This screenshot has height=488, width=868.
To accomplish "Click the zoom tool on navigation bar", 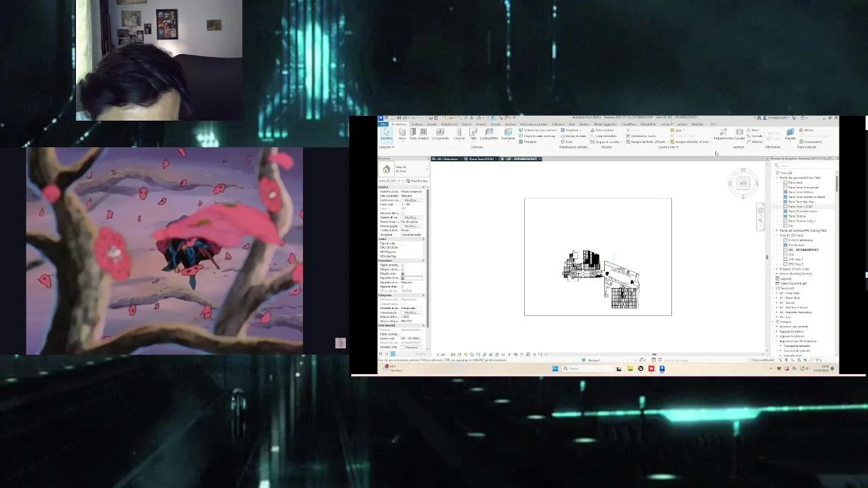I will click(x=760, y=220).
